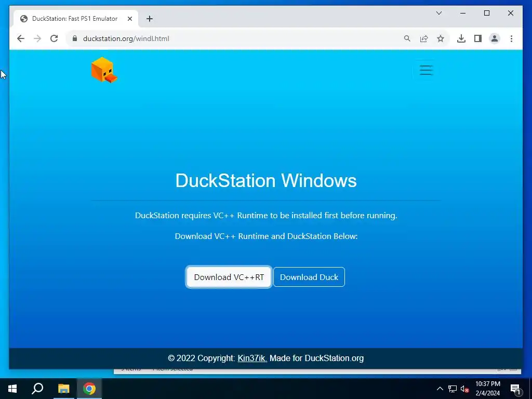532x399 pixels.
Task: Open the hamburger navigation menu
Action: [x=426, y=70]
